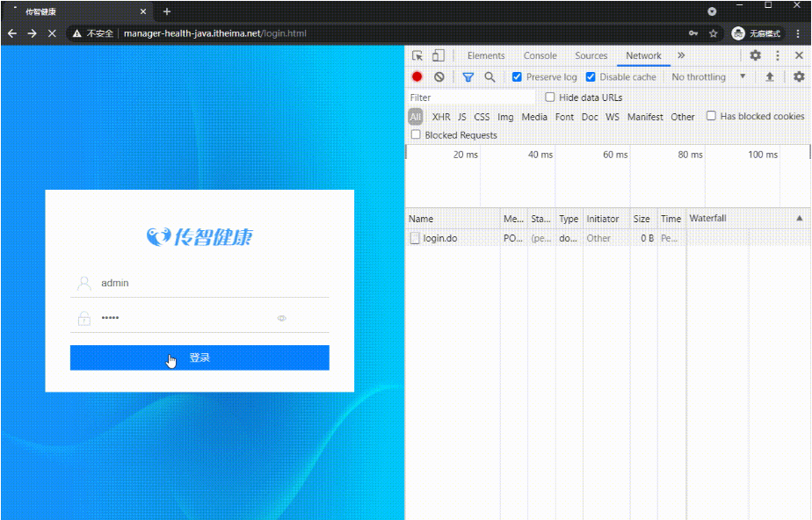Stop loading the page

(x=52, y=33)
